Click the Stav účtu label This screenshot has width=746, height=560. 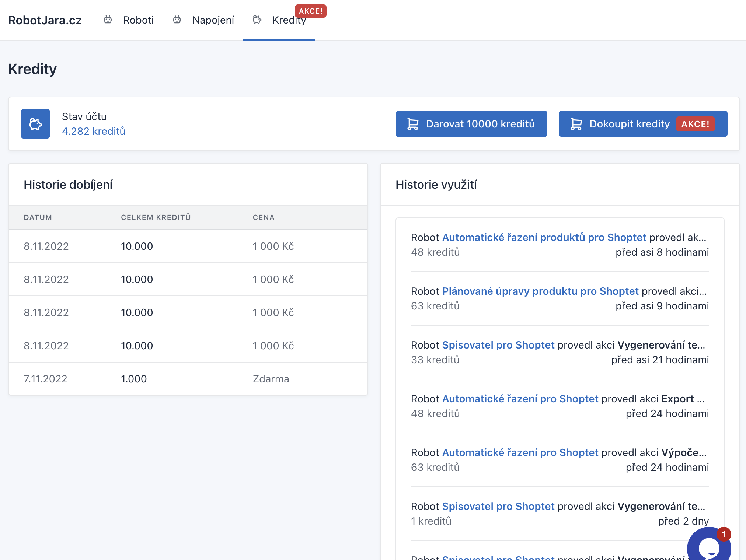84,116
